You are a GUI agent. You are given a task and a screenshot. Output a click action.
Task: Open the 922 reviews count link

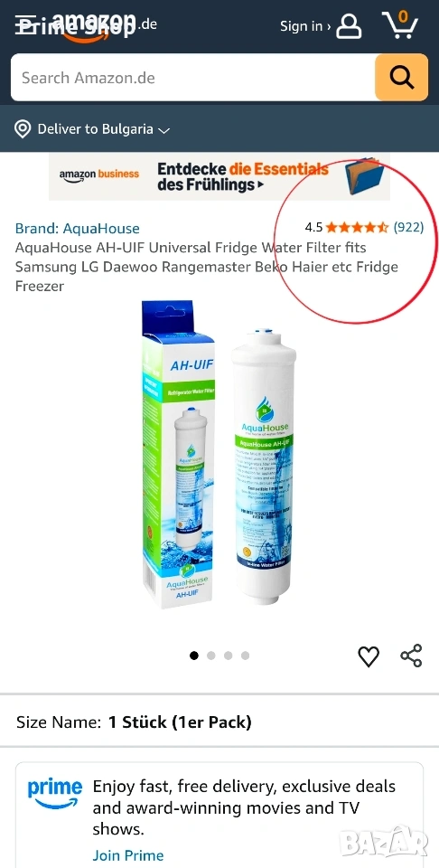[408, 227]
